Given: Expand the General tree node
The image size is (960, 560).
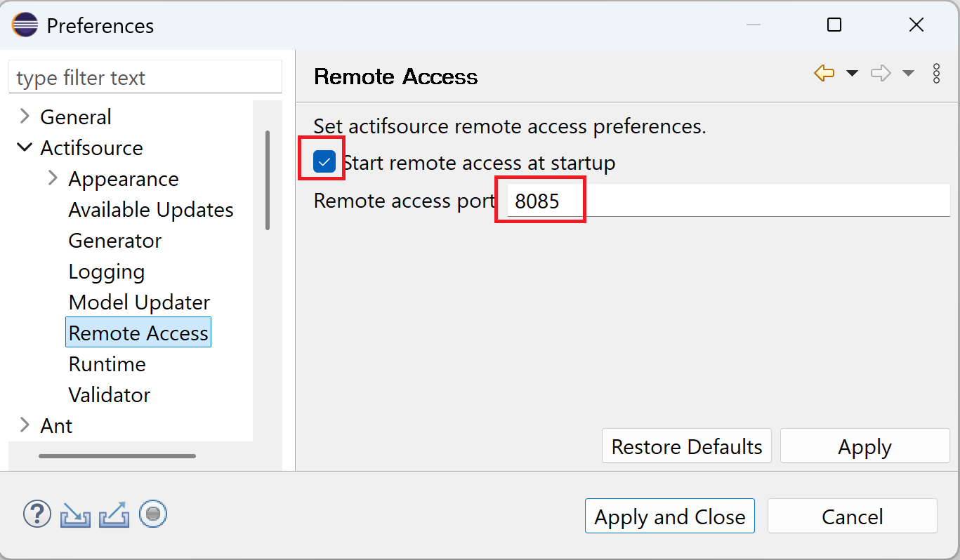Looking at the screenshot, I should click(25, 116).
